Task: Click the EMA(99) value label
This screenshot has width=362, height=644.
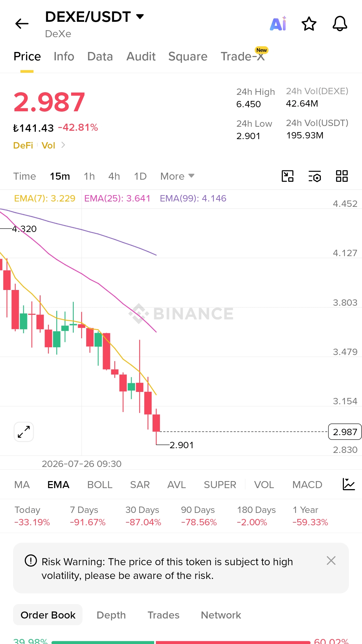Action: click(193, 198)
